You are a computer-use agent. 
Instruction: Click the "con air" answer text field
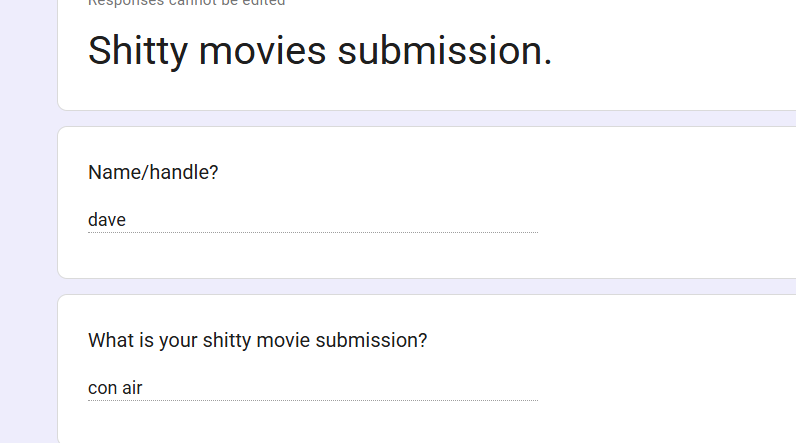coord(313,388)
